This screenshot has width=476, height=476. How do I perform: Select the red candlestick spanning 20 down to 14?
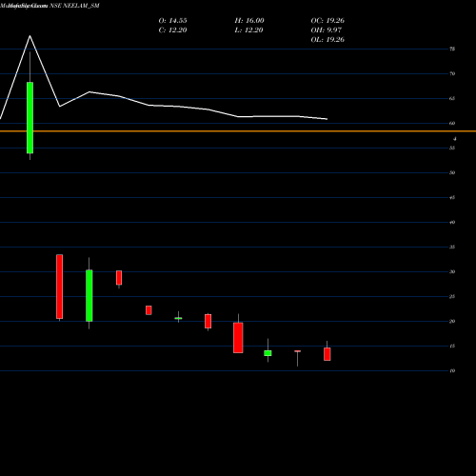click(238, 338)
